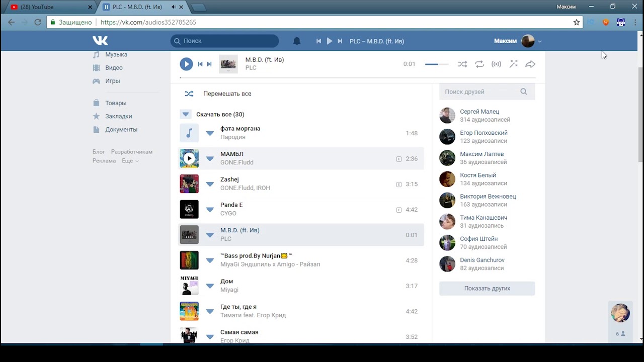Click Скачать все (30) link

(220, 114)
